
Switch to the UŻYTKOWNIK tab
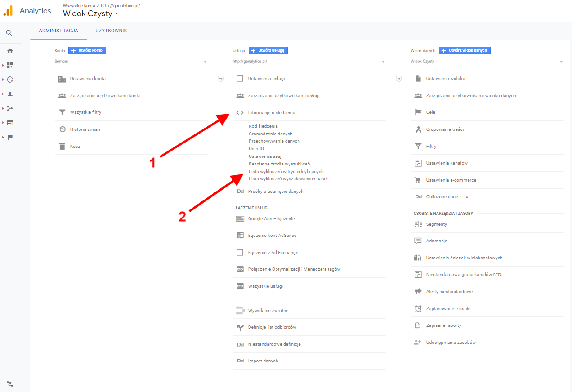point(111,31)
